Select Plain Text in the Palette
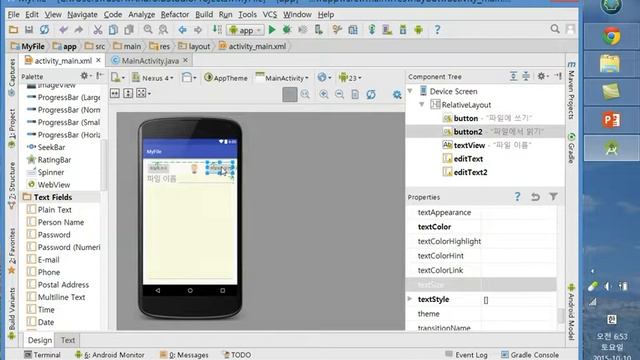 click(54, 210)
